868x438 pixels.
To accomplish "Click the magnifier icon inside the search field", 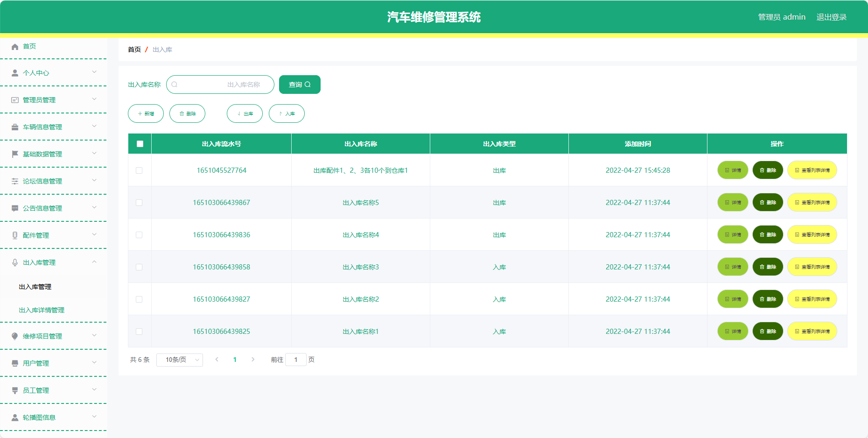I will tap(175, 85).
